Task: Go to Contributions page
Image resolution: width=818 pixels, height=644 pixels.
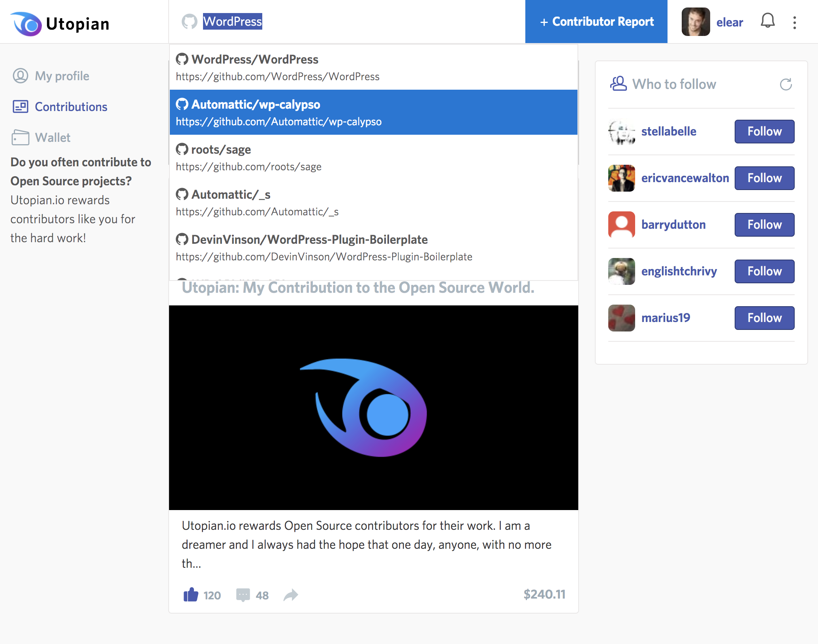Action: tap(71, 107)
